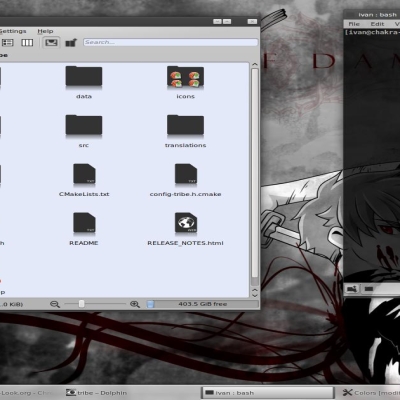Toggle the preview button in Dolphin toolbar
The height and width of the screenshot is (400, 400).
51,43
